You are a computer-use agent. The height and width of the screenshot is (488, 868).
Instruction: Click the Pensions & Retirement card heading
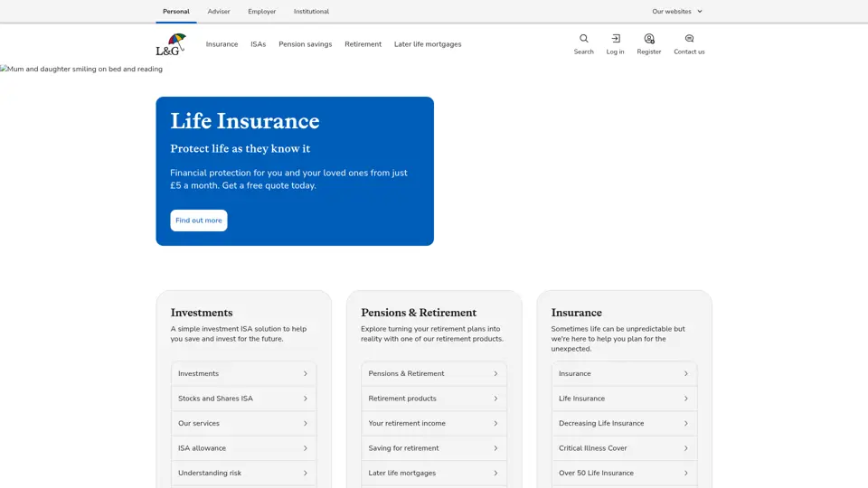pos(419,313)
